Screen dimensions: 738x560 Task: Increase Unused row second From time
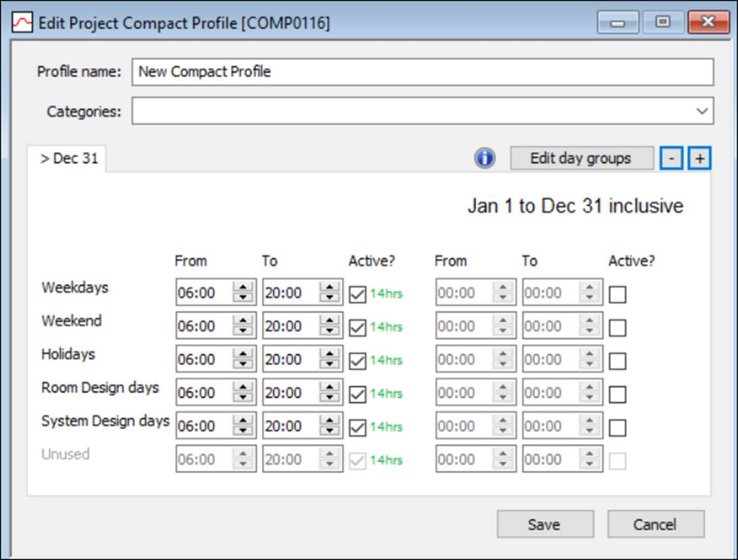(x=502, y=454)
